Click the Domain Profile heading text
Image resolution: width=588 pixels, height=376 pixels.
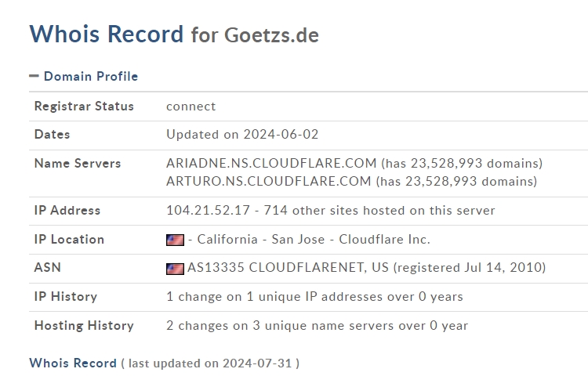91,77
